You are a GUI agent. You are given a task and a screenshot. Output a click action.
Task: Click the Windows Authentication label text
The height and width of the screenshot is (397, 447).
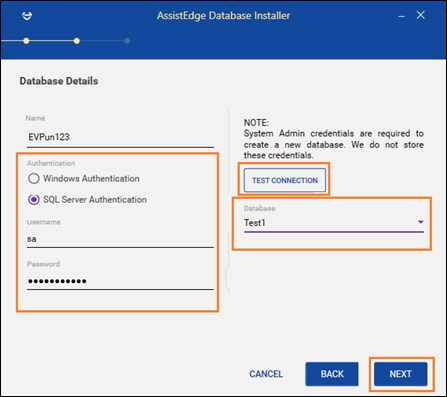click(91, 179)
